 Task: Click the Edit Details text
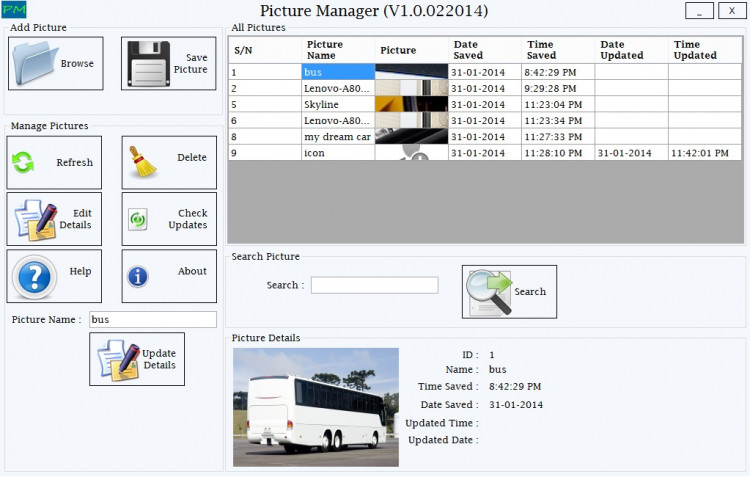pos(76,219)
